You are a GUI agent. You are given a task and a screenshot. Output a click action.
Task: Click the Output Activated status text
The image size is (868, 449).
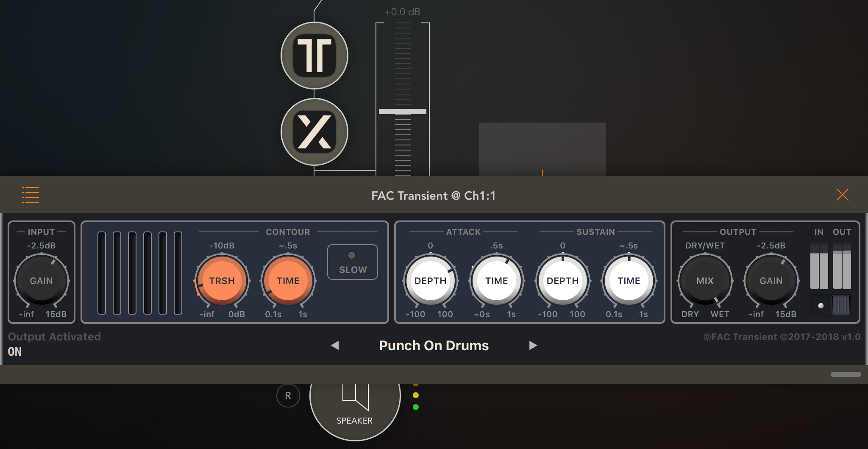55,337
